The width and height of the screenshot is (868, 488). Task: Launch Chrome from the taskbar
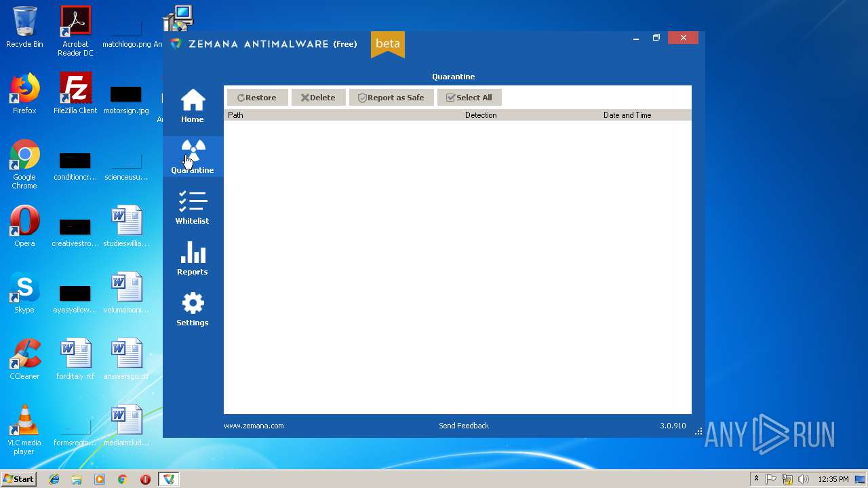122,479
